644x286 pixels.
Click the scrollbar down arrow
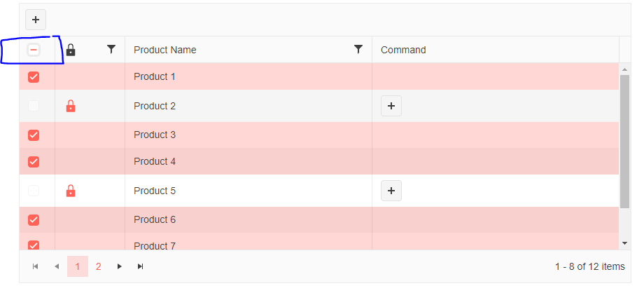(625, 243)
